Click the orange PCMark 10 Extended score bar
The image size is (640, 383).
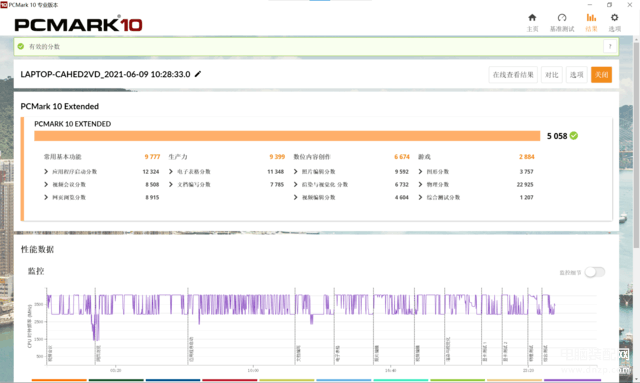click(x=287, y=136)
